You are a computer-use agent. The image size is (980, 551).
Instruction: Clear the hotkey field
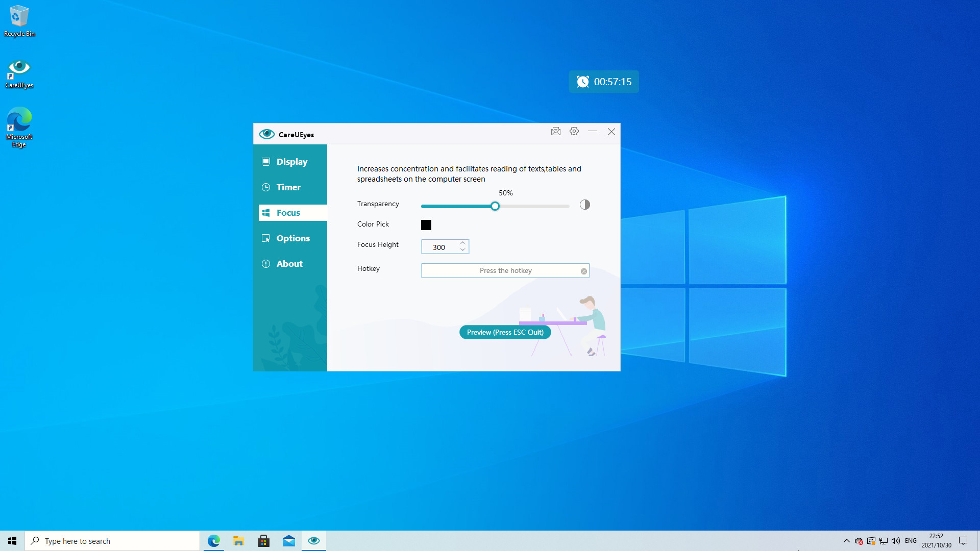pos(583,270)
